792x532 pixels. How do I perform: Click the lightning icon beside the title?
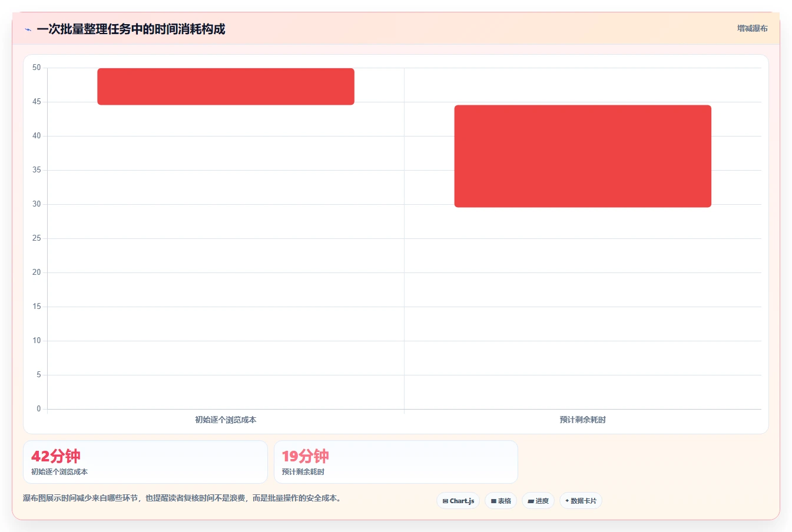(x=28, y=29)
